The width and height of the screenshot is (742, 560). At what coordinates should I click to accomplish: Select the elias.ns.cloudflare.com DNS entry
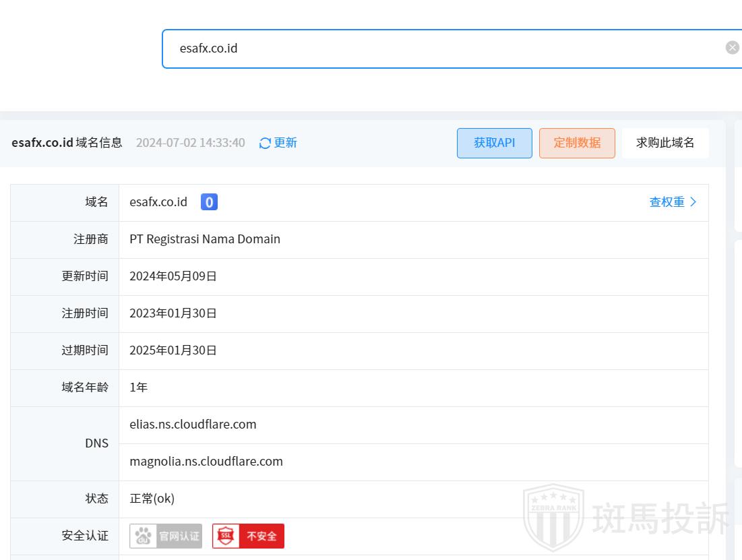click(193, 425)
